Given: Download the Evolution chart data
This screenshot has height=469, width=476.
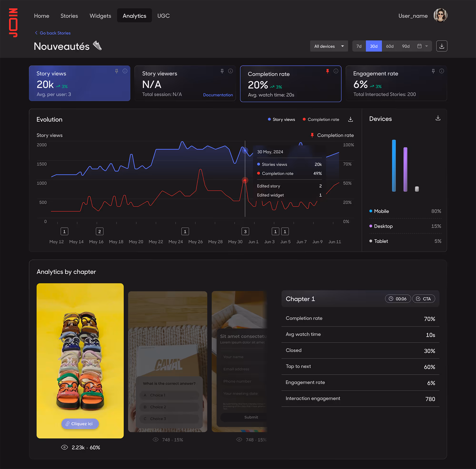Looking at the screenshot, I should click(350, 119).
